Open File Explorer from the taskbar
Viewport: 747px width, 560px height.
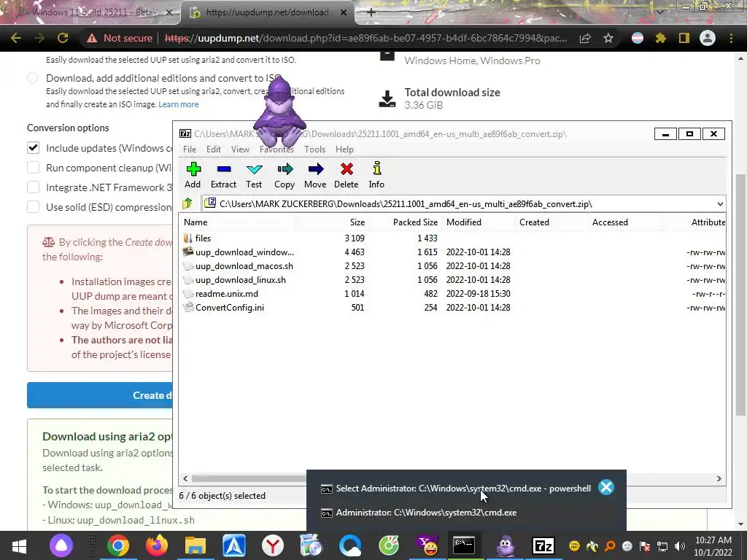[x=195, y=545]
